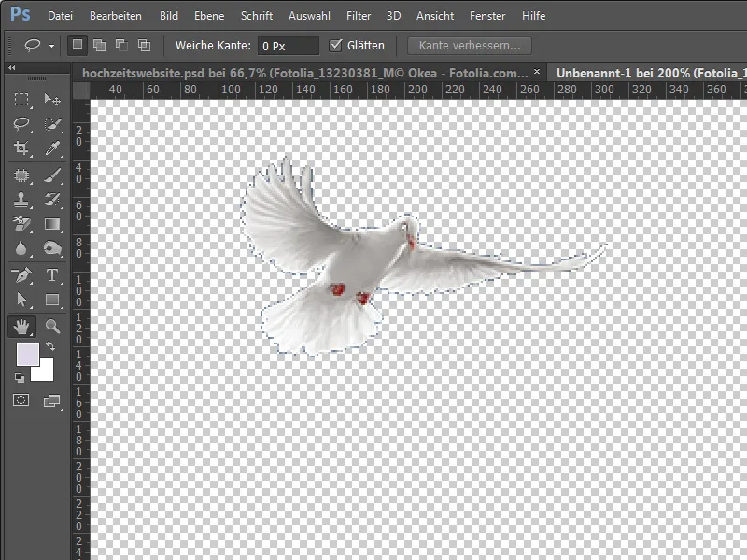Click the toolbox panel grip handle

[36, 78]
